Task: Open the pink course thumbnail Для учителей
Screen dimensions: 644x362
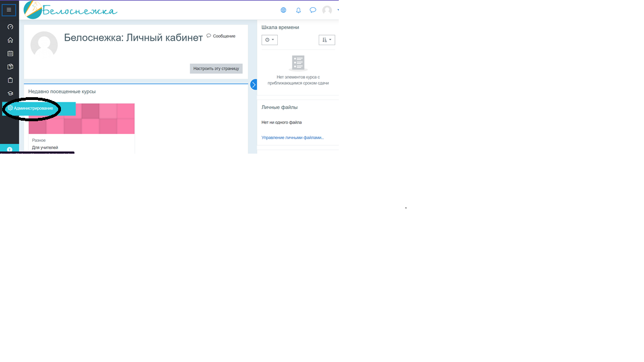Action: [82, 119]
